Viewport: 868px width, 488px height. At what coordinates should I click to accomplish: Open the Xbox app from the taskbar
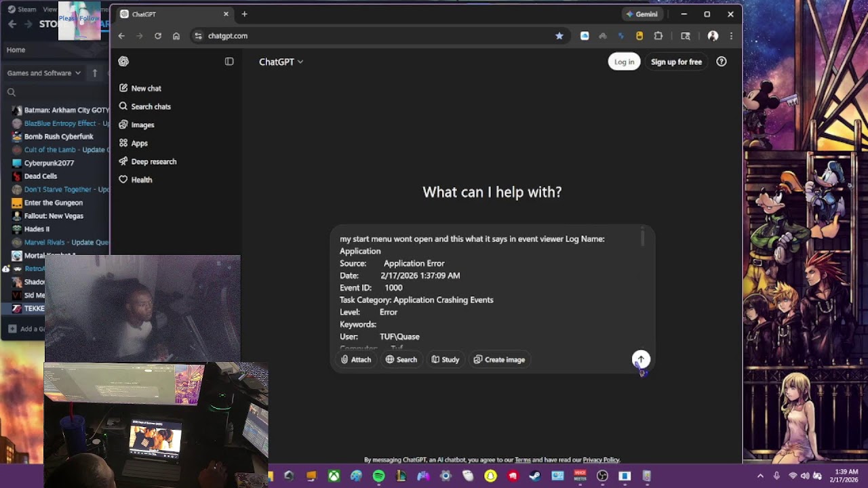click(x=334, y=476)
